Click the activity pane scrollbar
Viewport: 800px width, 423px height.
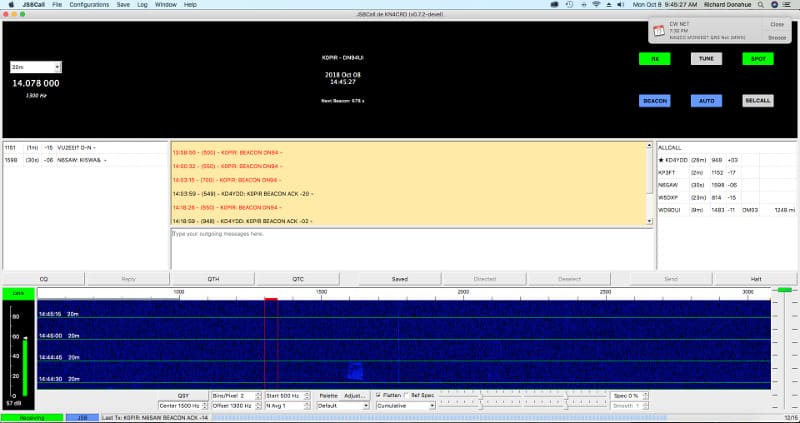[x=649, y=183]
